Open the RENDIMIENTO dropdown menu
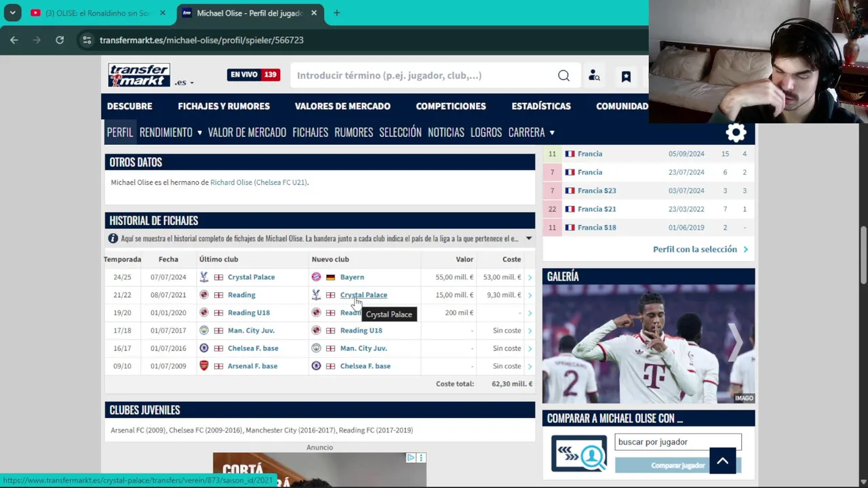The height and width of the screenshot is (488, 868). pos(171,132)
